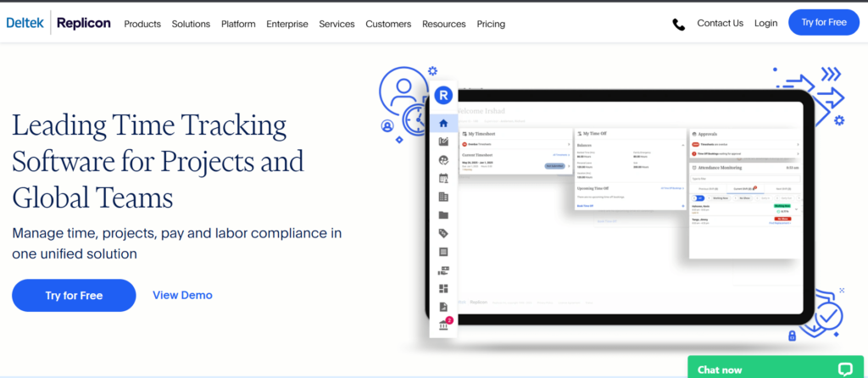Select the Working Now filter chip
Image resolution: width=868 pixels, height=378 pixels.
(x=719, y=198)
